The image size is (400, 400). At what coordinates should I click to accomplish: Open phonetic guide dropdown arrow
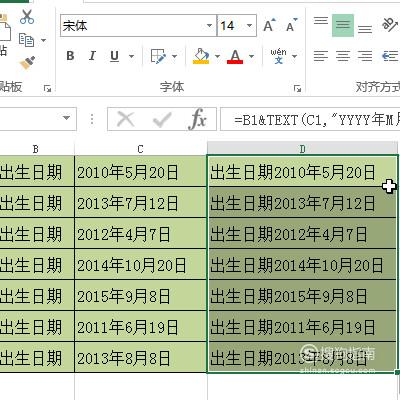pyautogui.click(x=294, y=56)
